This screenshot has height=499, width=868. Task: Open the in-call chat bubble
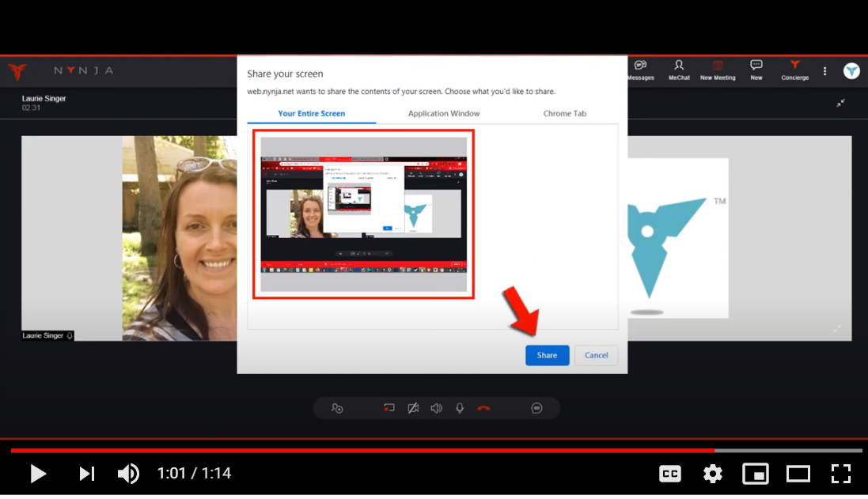[x=537, y=408]
